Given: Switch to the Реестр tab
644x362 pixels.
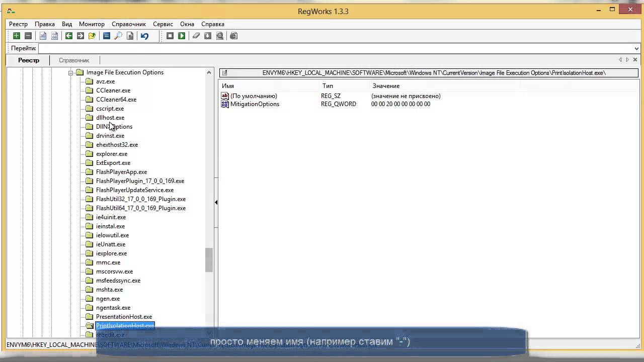Looking at the screenshot, I should [x=29, y=60].
